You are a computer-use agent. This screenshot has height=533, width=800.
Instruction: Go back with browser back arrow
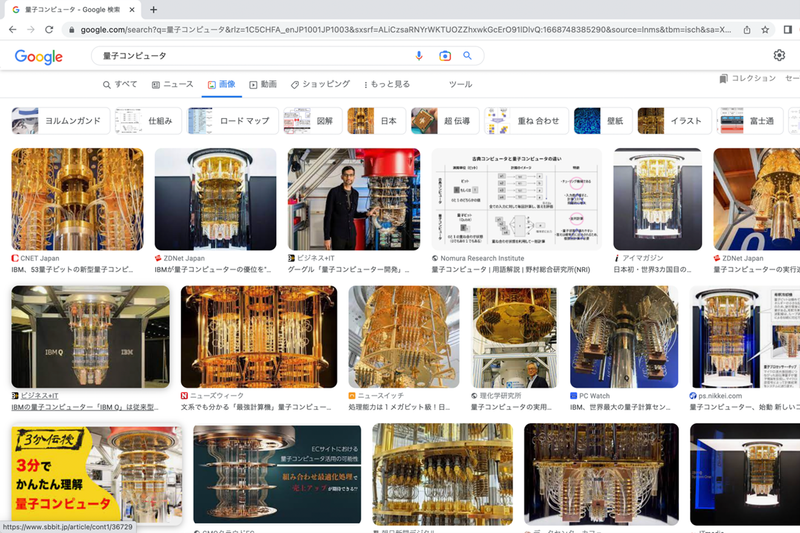click(x=13, y=30)
